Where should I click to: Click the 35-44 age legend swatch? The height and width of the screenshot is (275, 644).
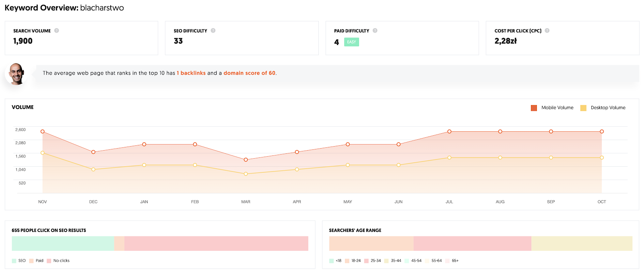[x=386, y=261]
